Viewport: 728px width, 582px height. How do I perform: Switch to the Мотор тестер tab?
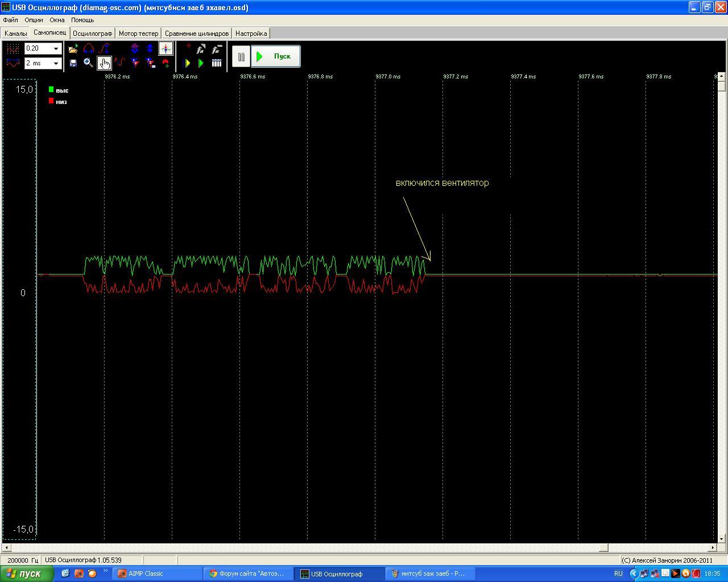(138, 34)
